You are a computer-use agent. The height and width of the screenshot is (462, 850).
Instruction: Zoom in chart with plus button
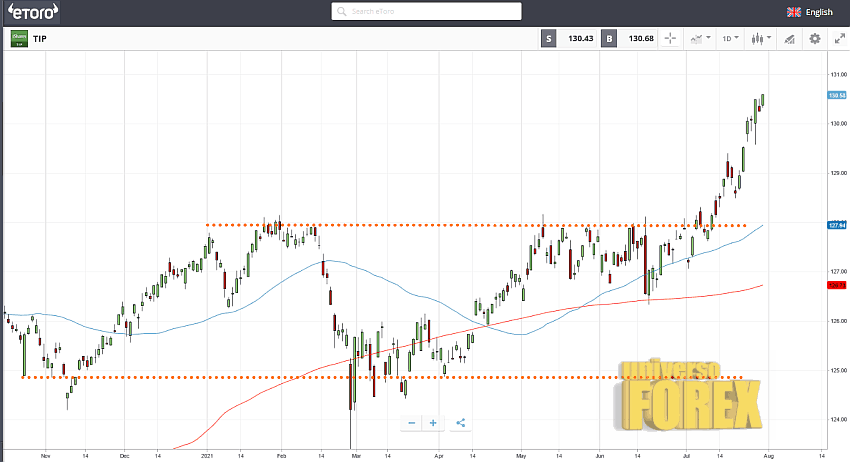433,423
